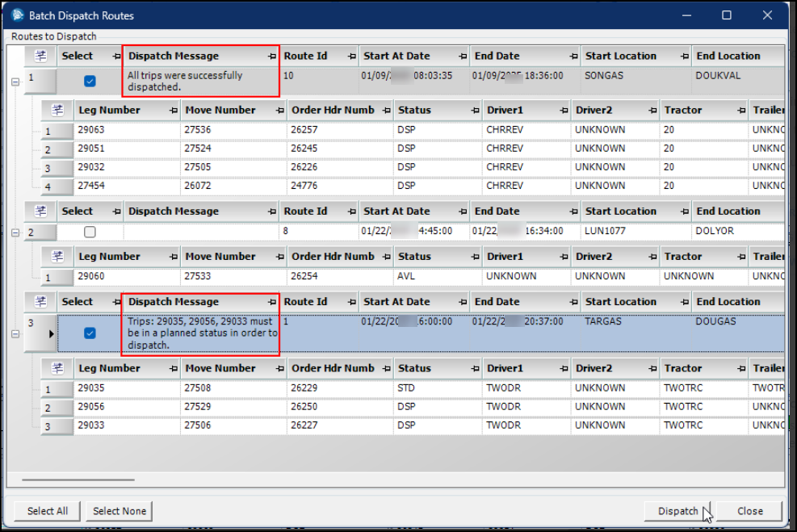Screen dimensions: 797x532
Task: Pin the Start At Date column above SONGAS route
Action: click(x=463, y=57)
